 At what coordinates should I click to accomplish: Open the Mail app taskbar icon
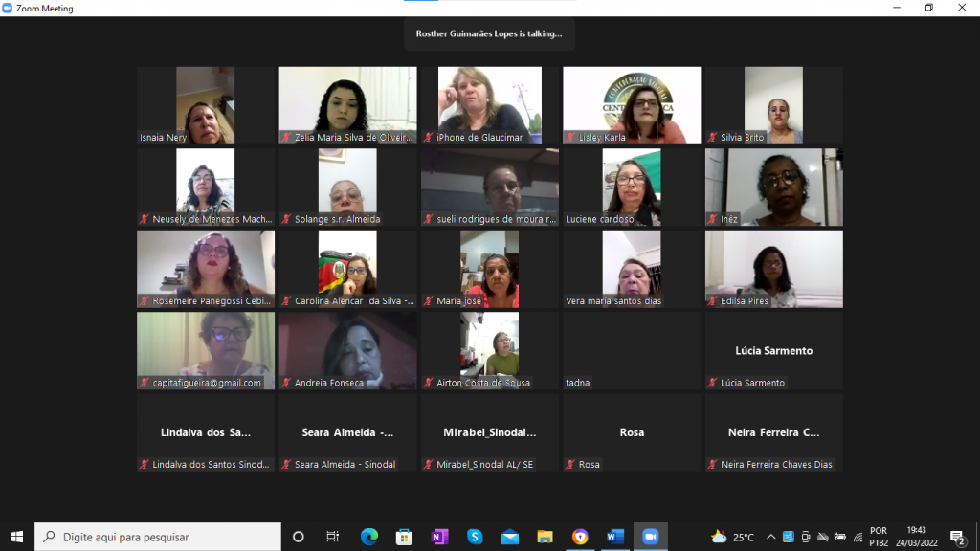(509, 537)
